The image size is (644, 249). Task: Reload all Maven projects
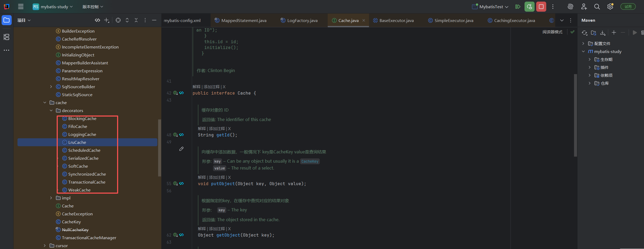pyautogui.click(x=584, y=33)
